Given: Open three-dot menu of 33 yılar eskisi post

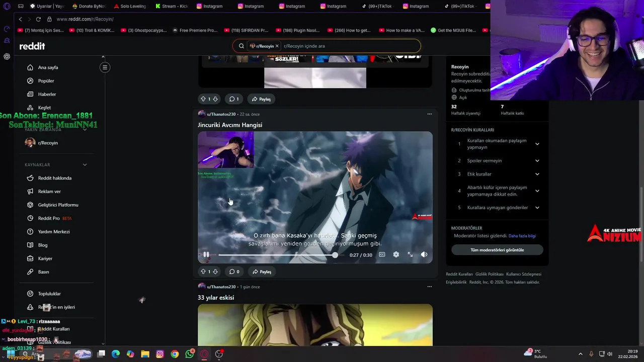Looking at the screenshot, I should [429, 287].
